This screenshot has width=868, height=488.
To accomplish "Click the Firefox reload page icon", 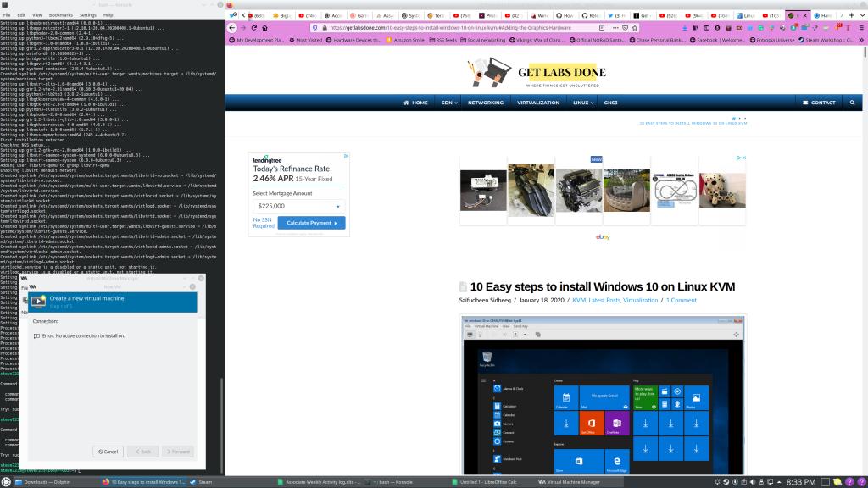I will [x=253, y=28].
